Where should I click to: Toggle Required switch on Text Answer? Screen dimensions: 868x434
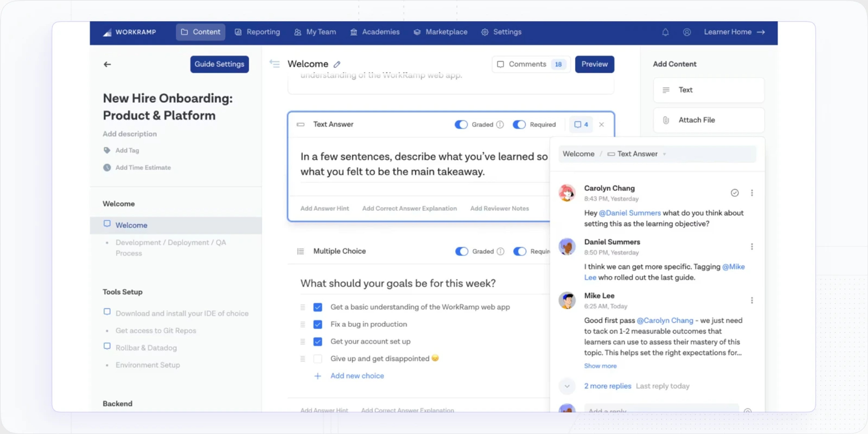[519, 124]
